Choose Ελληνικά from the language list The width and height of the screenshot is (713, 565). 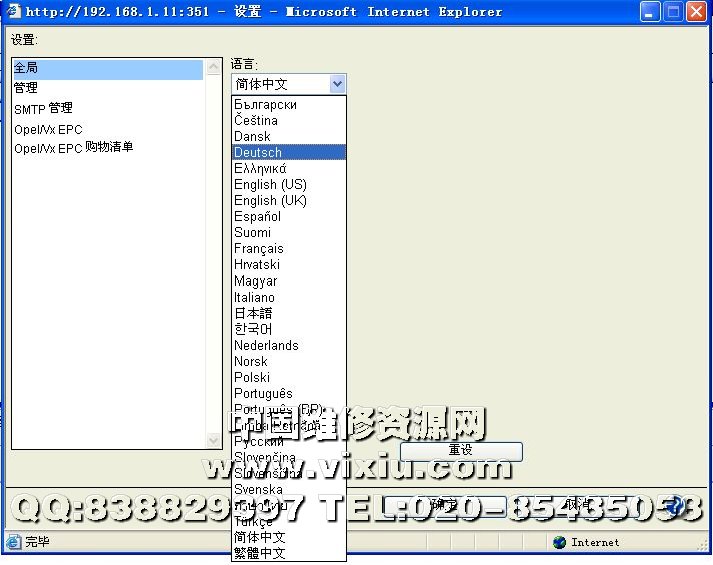point(289,169)
